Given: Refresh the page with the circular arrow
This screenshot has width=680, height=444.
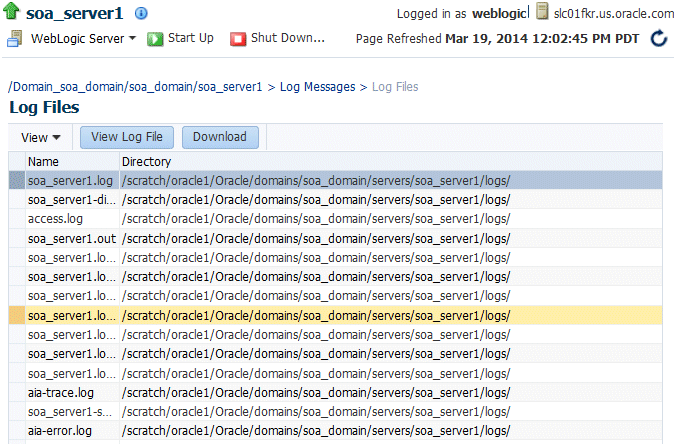Looking at the screenshot, I should tap(659, 38).
